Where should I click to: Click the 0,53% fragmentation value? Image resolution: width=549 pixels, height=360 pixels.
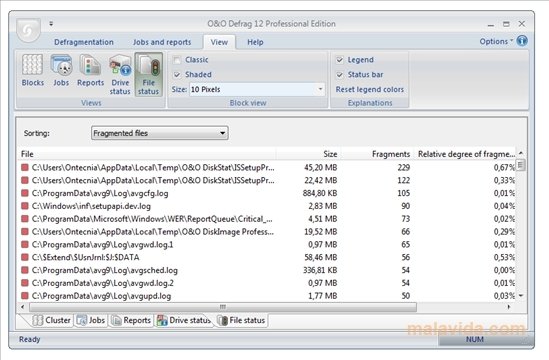coord(504,257)
